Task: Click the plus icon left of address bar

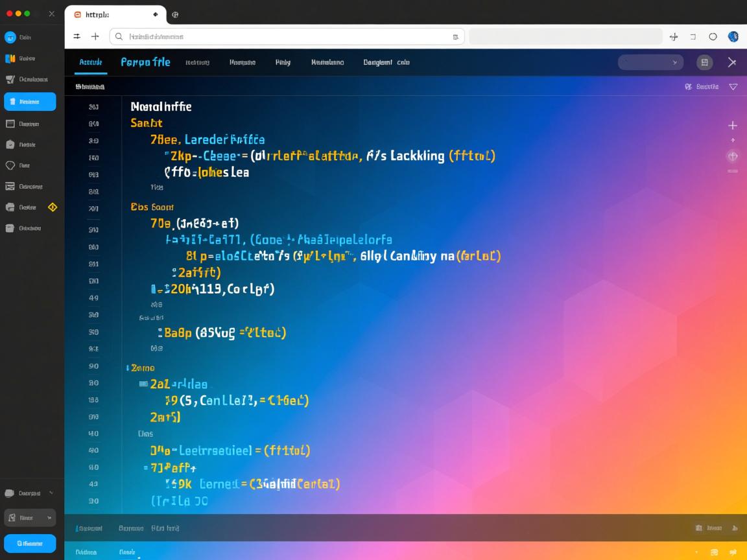Action: [x=95, y=37]
